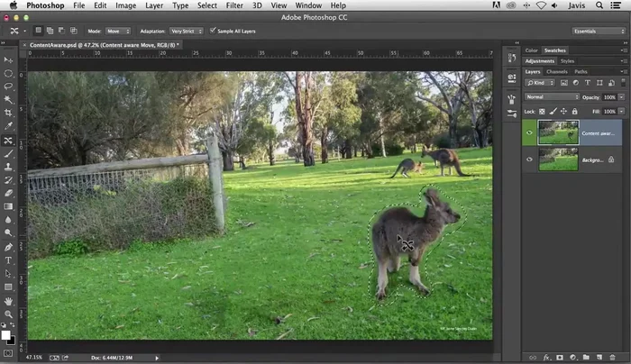Select the Lasso tool
631x364 pixels.
8,86
